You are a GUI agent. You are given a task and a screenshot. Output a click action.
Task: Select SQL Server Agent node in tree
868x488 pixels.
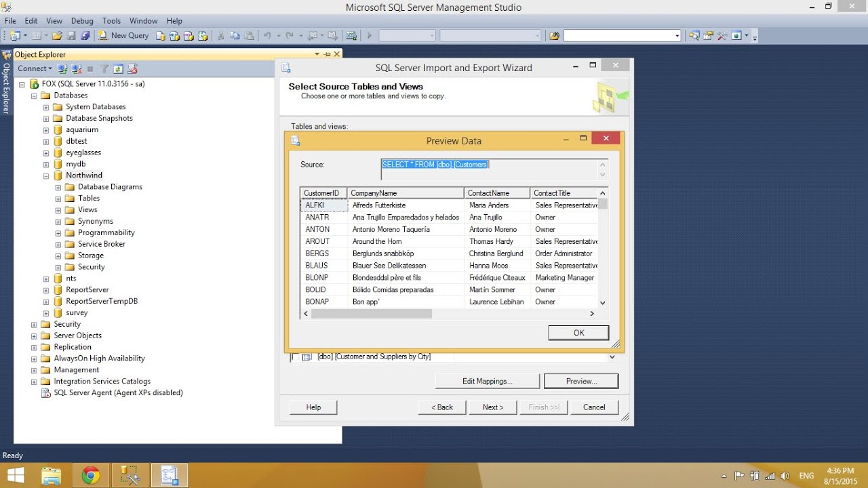(x=118, y=392)
